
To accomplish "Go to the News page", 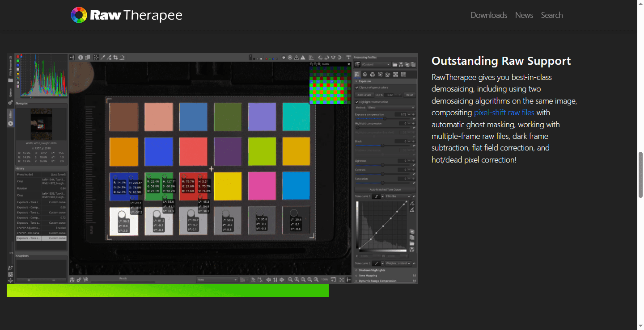I will (524, 15).
